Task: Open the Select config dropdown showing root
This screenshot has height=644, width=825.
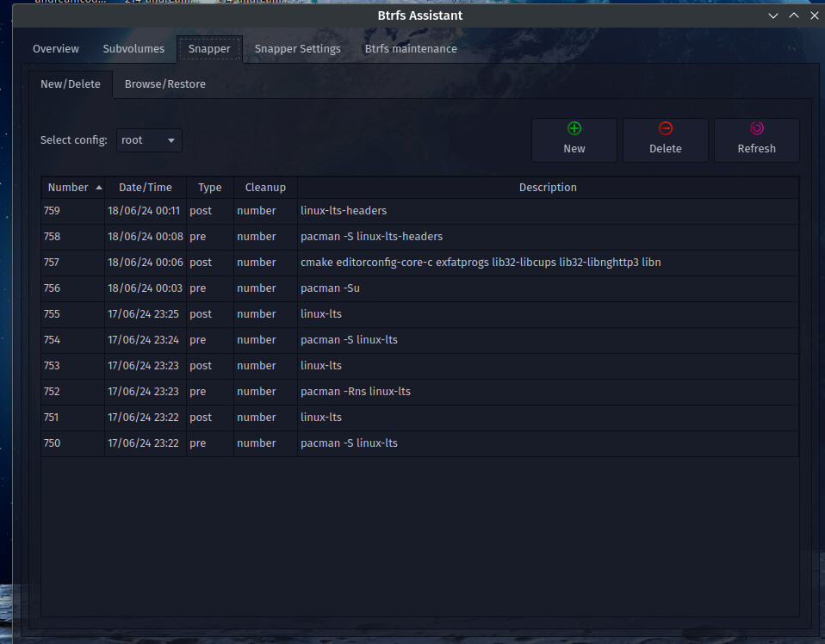Action: pos(149,140)
